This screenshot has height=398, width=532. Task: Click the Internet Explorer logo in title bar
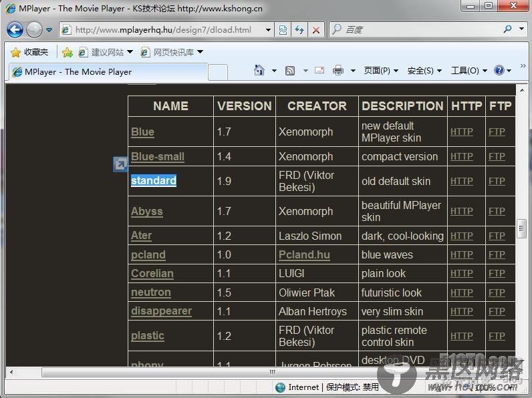[x=11, y=9]
